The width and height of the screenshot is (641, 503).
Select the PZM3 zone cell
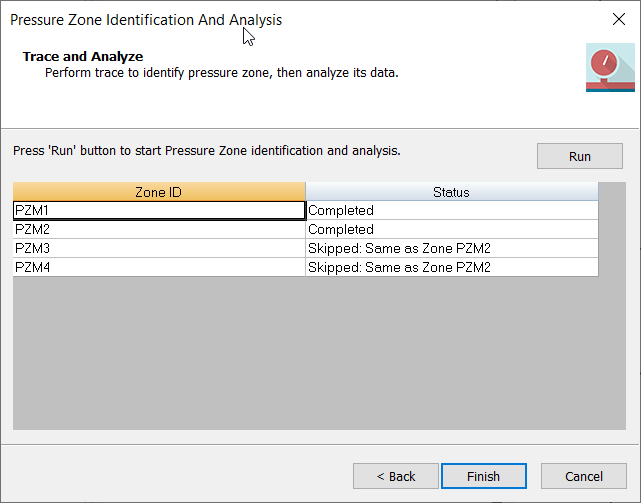159,249
